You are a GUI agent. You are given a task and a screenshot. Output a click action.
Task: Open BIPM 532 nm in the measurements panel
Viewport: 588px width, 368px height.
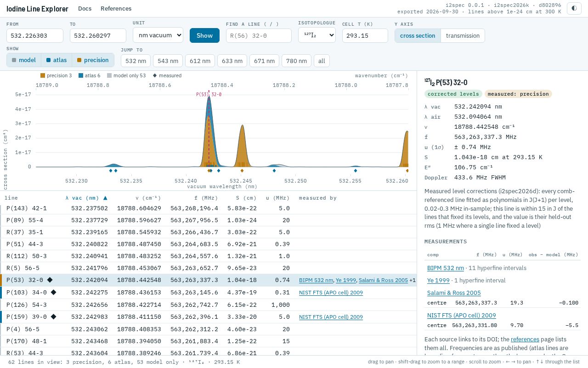point(446,268)
